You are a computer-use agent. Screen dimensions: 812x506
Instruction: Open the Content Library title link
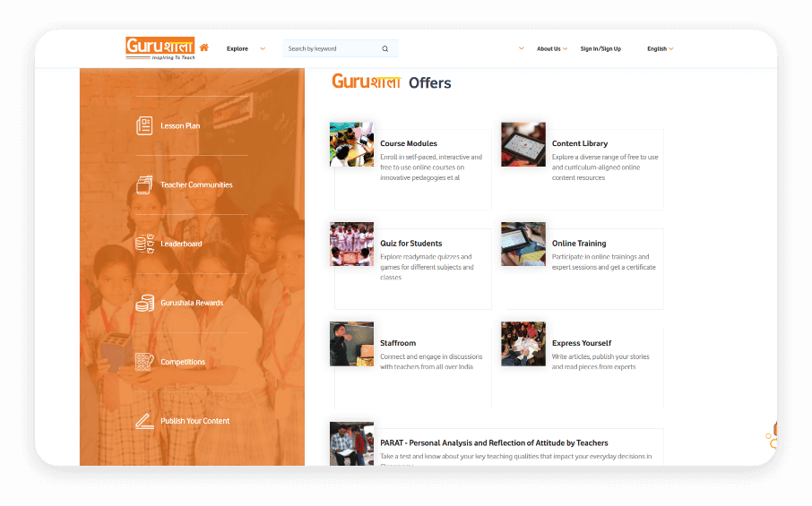coord(580,143)
